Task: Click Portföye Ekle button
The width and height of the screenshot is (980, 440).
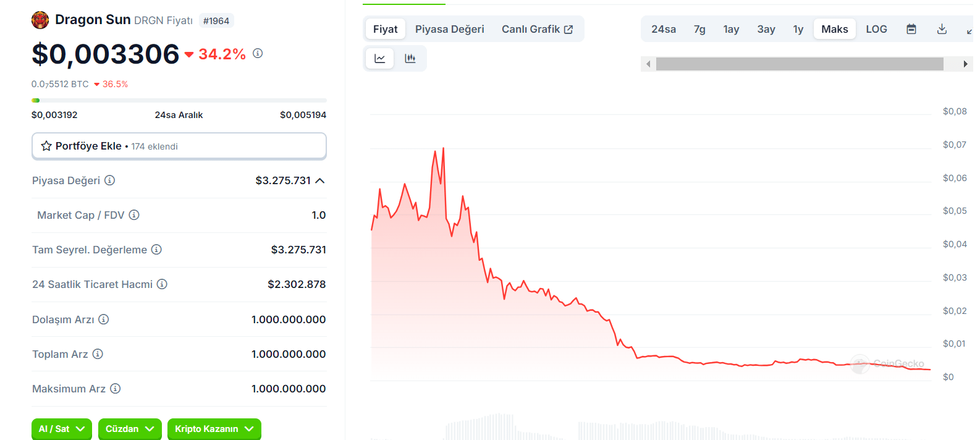Action: (179, 146)
